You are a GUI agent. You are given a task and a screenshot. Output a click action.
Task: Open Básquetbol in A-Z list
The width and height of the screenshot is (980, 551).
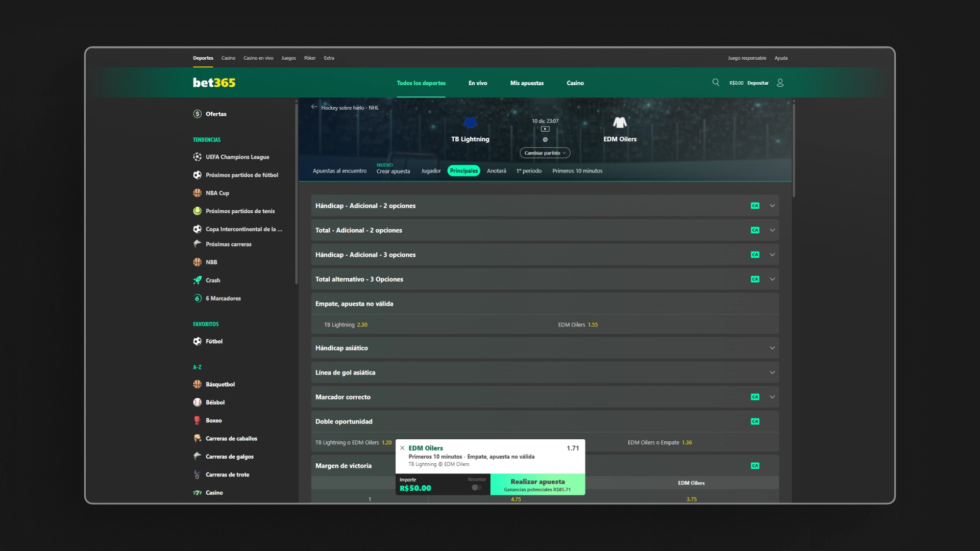point(220,384)
